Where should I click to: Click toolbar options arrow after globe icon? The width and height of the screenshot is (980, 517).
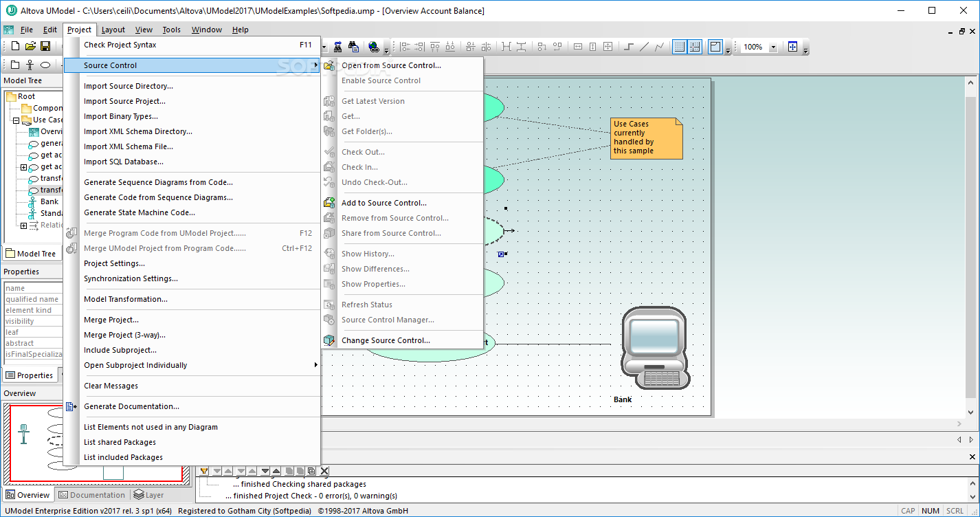(x=386, y=49)
